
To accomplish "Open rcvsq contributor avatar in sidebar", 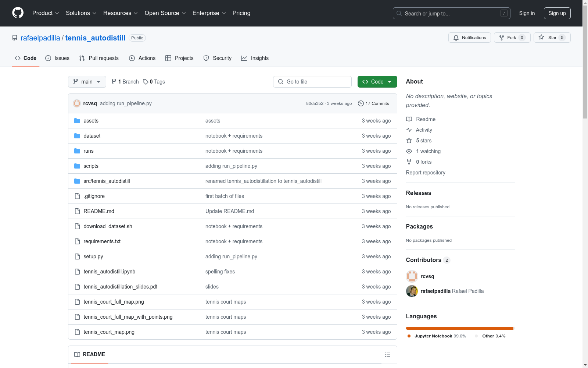I will (412, 276).
